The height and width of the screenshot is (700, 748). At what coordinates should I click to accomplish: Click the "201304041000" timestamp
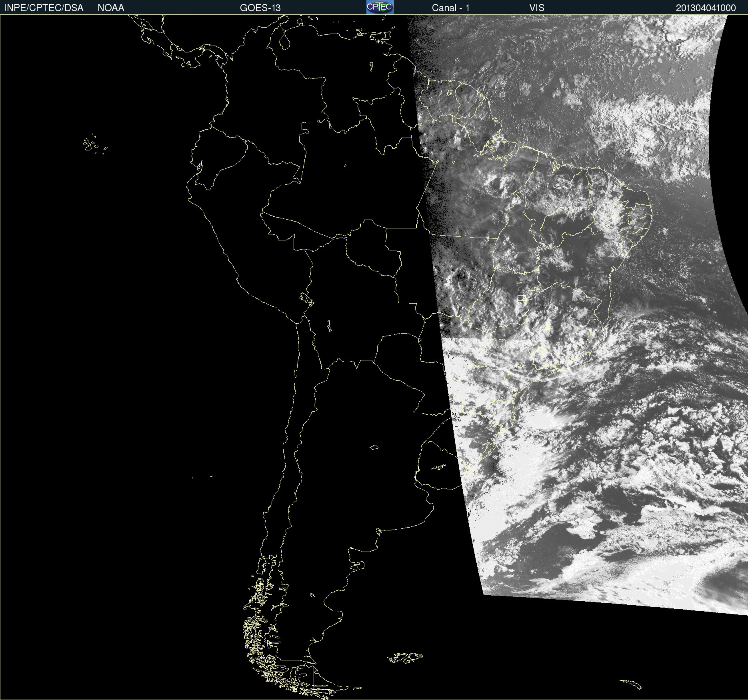(706, 8)
